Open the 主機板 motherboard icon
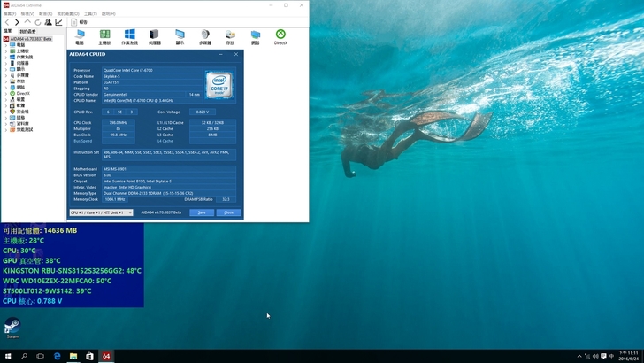Screen dimensions: 644x363 [104, 35]
